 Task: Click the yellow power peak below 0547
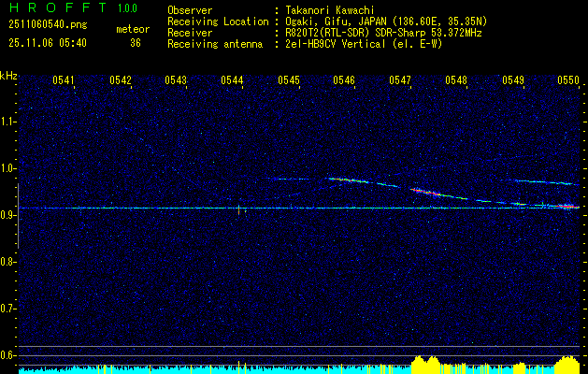pos(425,362)
